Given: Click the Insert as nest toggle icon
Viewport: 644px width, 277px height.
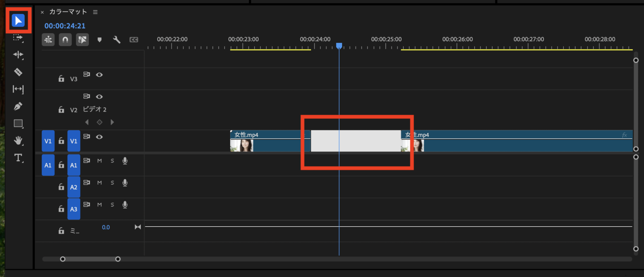Looking at the screenshot, I should [x=48, y=39].
